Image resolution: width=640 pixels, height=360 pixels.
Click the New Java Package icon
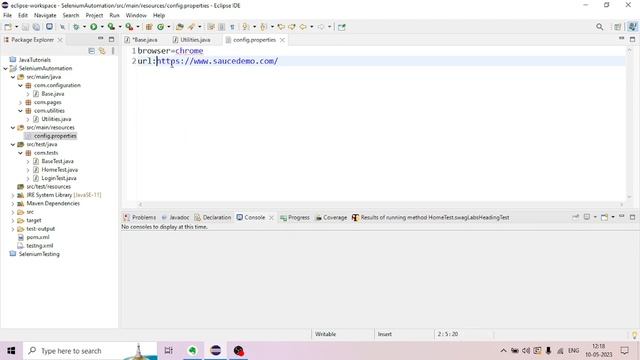(149, 27)
